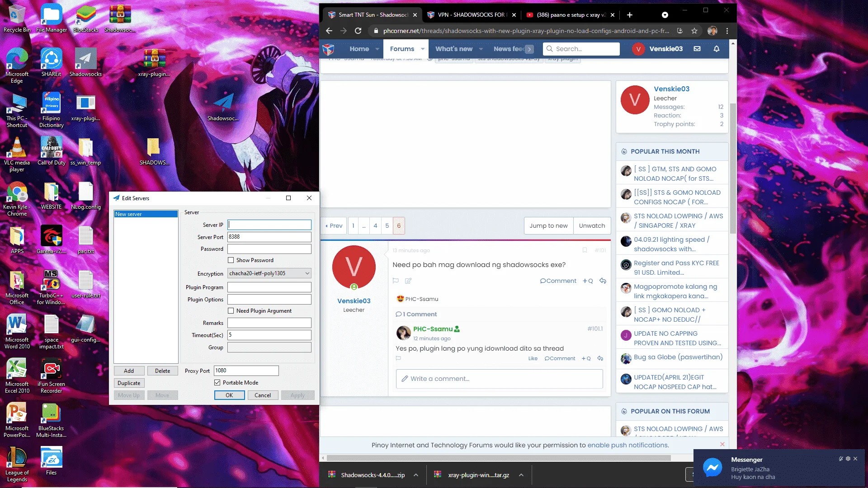Open Kevin Kyle Chrome shortcut
The image size is (868, 488).
17,199
